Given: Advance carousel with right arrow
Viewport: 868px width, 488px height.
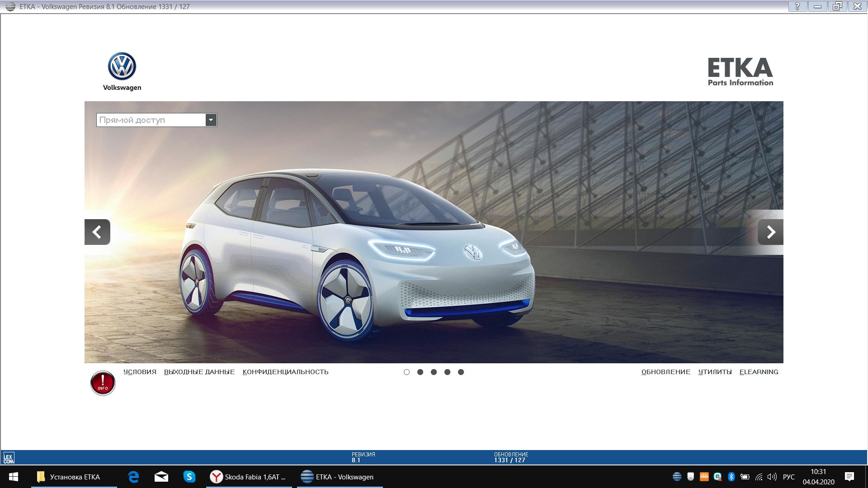Looking at the screenshot, I should click(770, 232).
